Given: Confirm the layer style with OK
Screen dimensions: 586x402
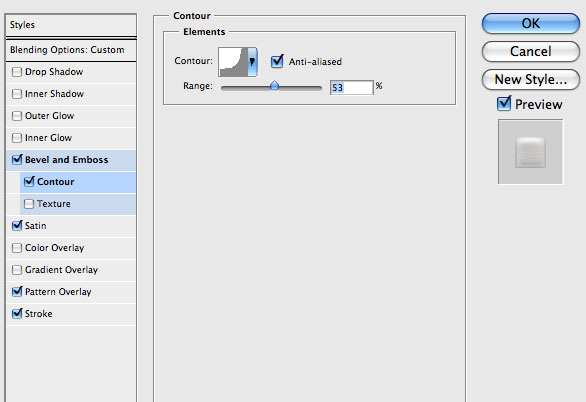Looking at the screenshot, I should 531,24.
